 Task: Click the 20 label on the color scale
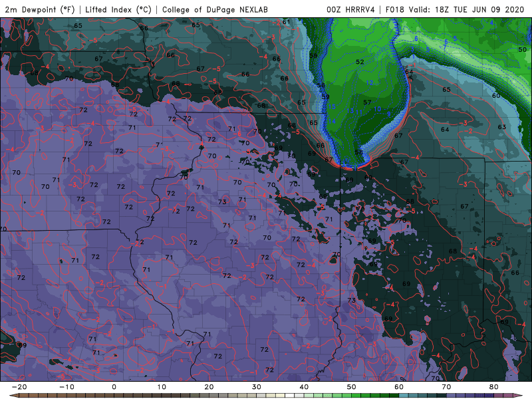[x=209, y=387]
